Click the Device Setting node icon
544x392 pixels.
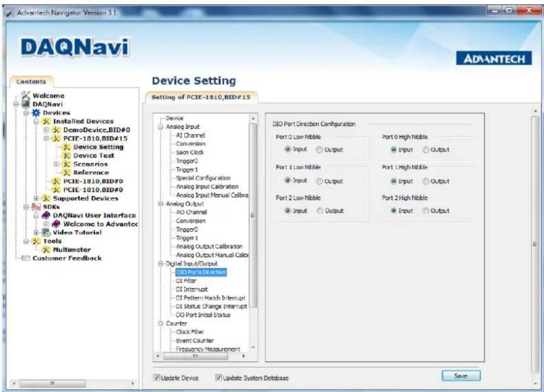[66, 147]
